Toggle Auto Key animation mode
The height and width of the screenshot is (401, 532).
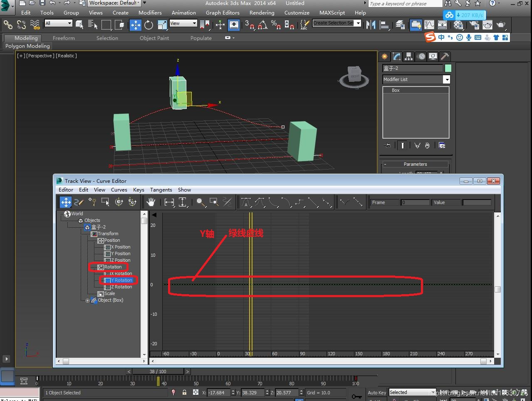377,393
